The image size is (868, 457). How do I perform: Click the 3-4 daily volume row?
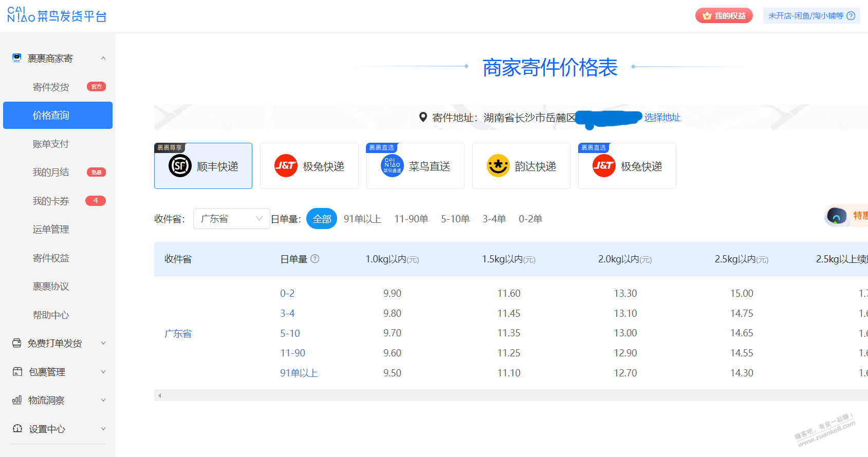click(x=287, y=313)
